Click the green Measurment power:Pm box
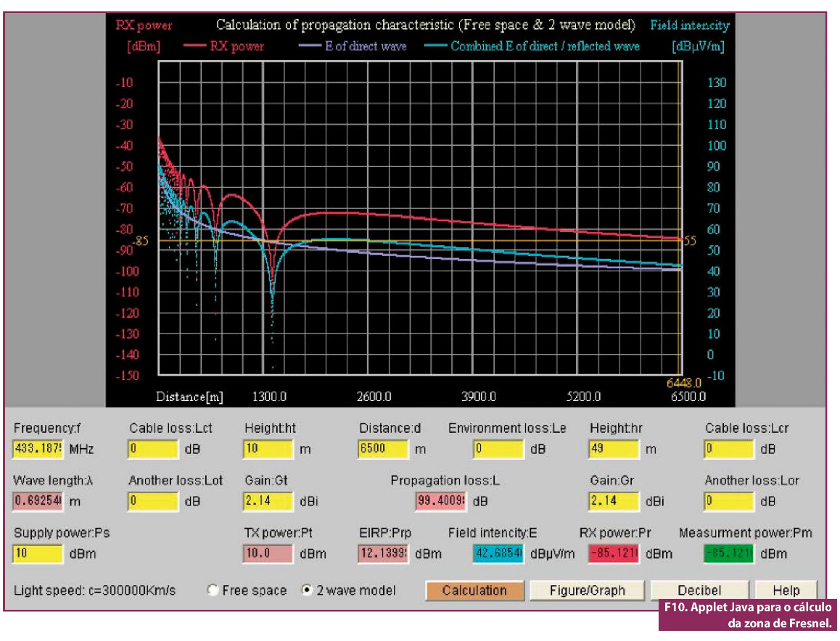The image size is (840, 641). [729, 554]
